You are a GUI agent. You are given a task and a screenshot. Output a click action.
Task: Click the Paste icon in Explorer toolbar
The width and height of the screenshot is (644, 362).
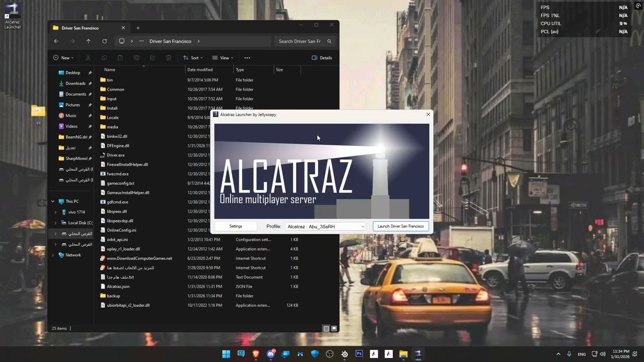[120, 58]
